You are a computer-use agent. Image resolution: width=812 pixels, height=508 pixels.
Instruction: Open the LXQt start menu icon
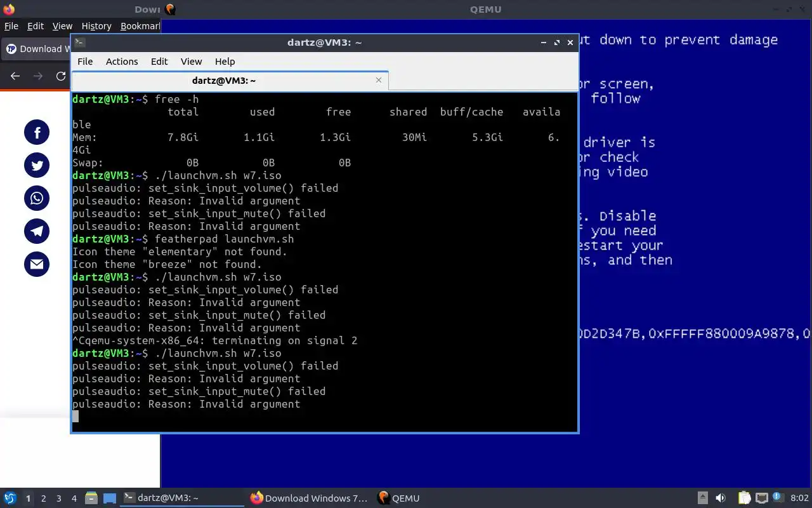pyautogui.click(x=10, y=498)
